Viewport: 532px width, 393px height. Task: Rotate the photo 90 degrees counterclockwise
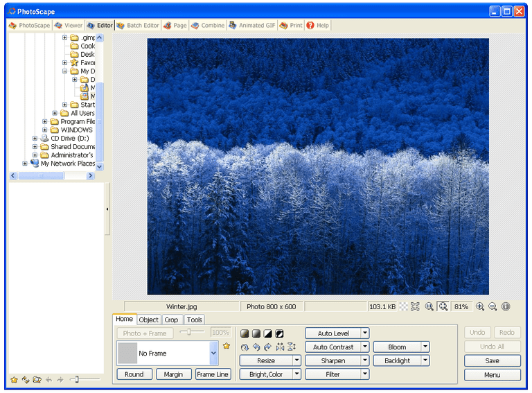[256, 347]
